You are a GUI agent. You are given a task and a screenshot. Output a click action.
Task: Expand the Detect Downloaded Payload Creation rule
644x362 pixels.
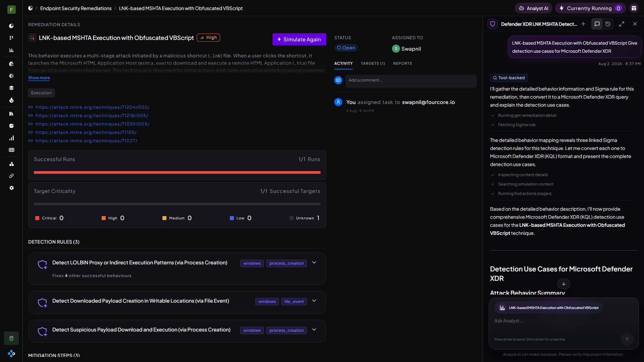314,301
